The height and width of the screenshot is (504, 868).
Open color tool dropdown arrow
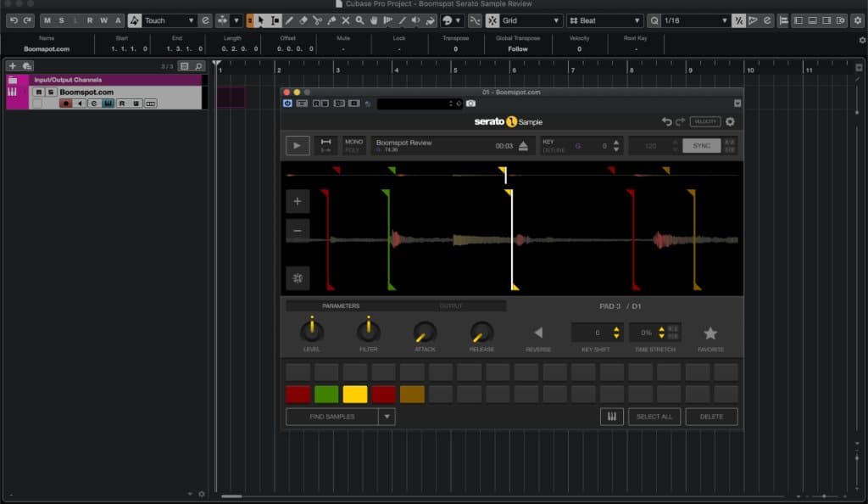(458, 20)
